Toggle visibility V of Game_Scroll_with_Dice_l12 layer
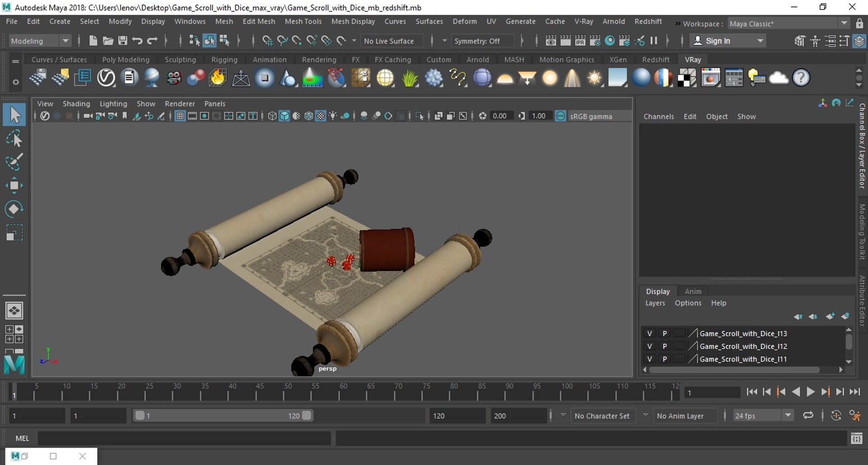The width and height of the screenshot is (868, 465). (x=650, y=346)
